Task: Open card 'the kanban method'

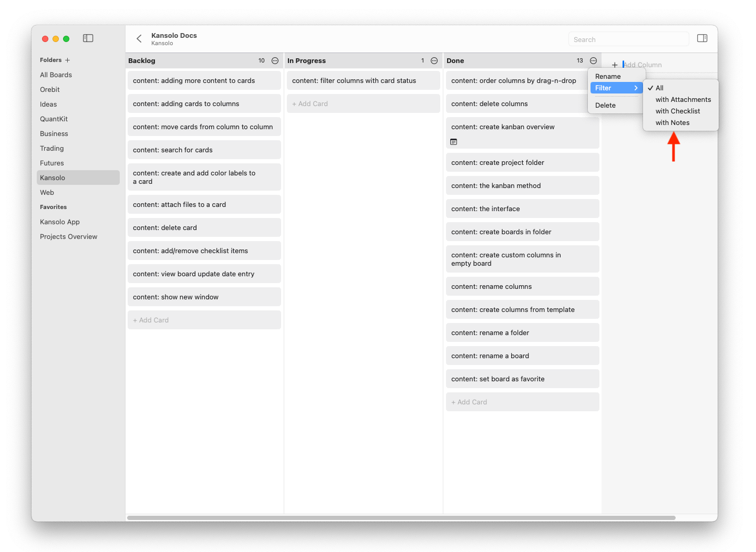Action: [x=523, y=185]
